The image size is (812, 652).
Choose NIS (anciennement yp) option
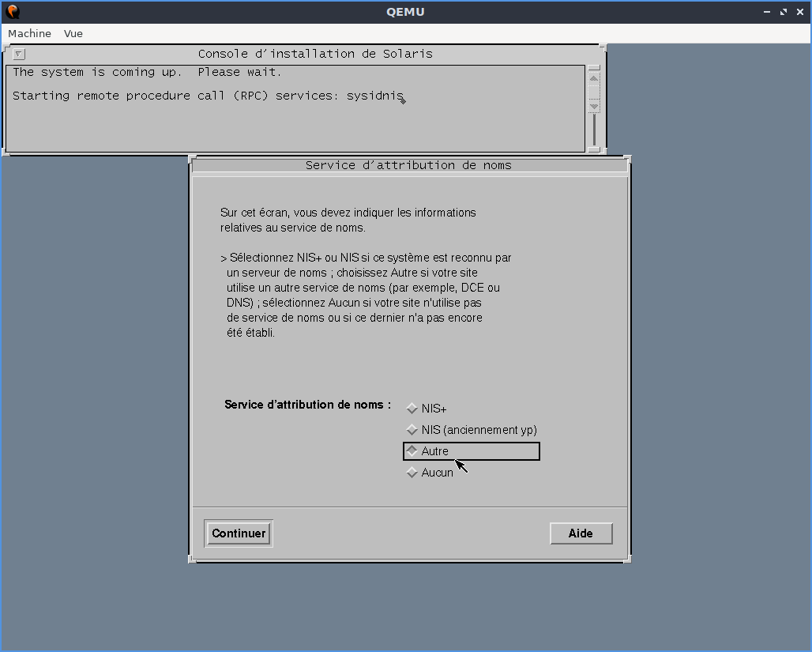(472, 430)
